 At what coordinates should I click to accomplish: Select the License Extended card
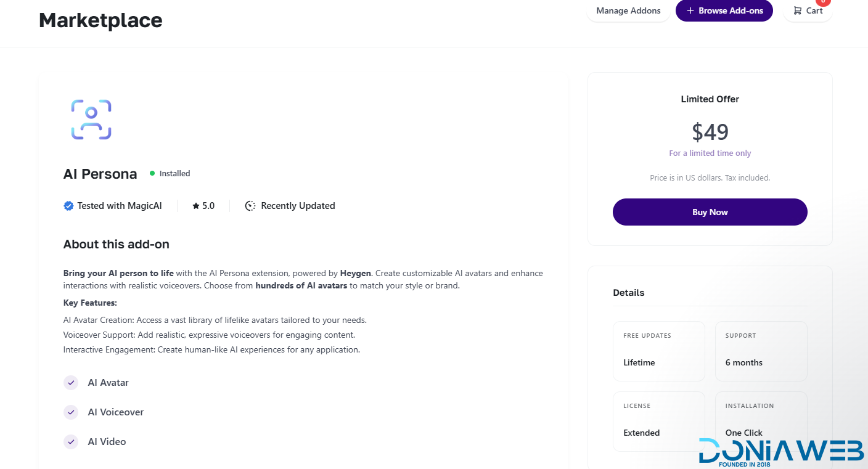658,421
